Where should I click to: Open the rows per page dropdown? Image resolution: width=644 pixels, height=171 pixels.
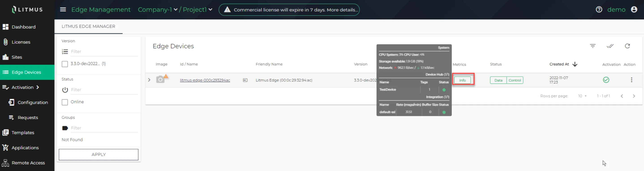pos(582,96)
